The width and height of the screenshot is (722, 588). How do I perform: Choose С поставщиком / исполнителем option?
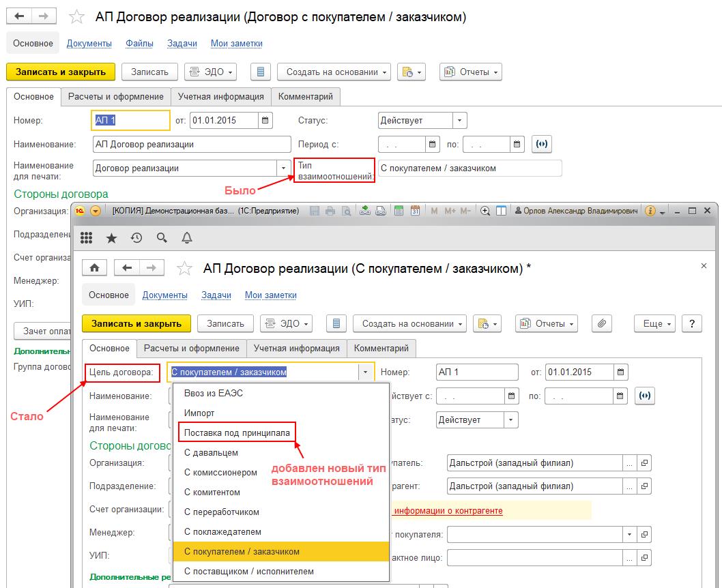tap(281, 571)
